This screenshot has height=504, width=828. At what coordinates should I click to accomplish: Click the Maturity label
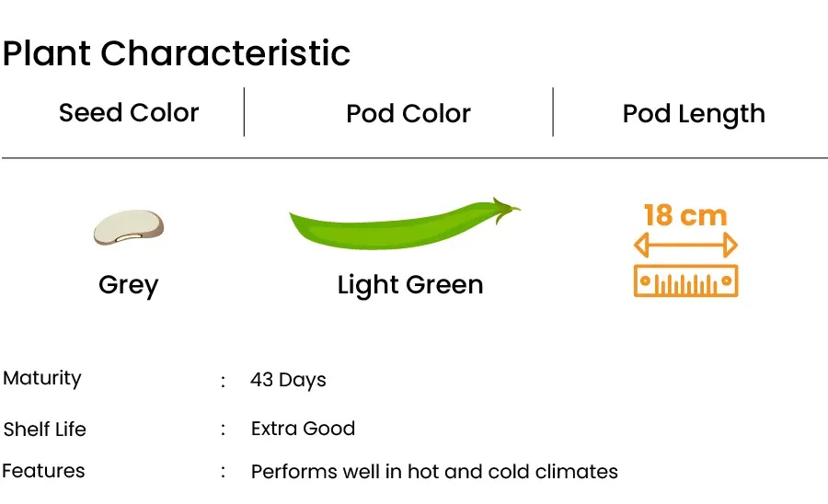click(42, 378)
